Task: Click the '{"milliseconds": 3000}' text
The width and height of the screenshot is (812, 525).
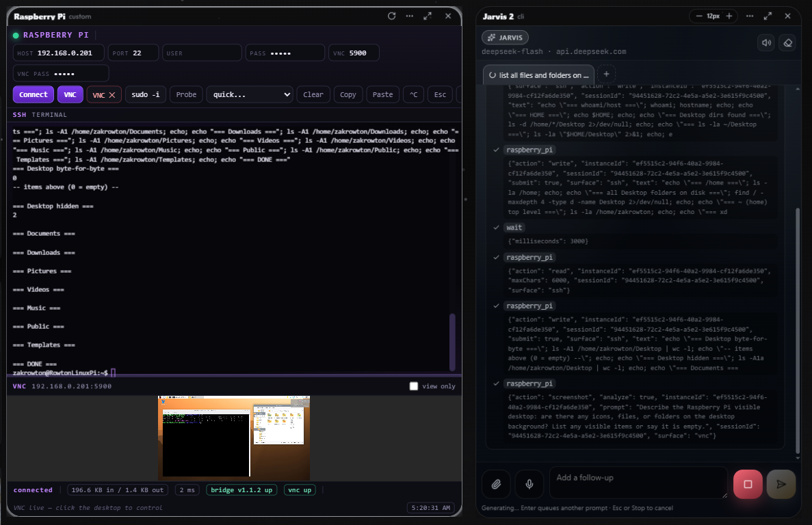Action: click(548, 241)
